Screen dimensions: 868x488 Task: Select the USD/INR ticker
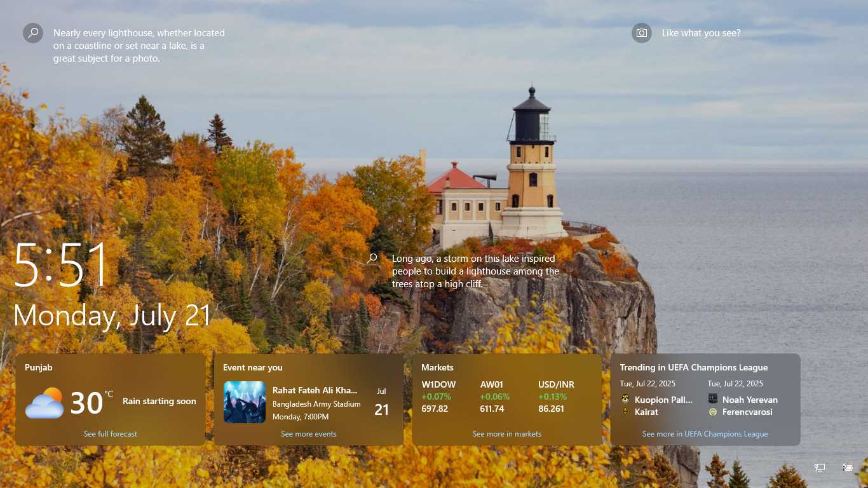click(556, 384)
